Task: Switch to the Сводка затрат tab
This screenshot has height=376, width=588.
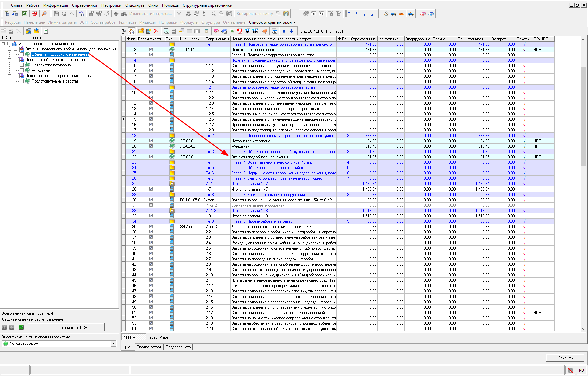Action: pyautogui.click(x=149, y=347)
